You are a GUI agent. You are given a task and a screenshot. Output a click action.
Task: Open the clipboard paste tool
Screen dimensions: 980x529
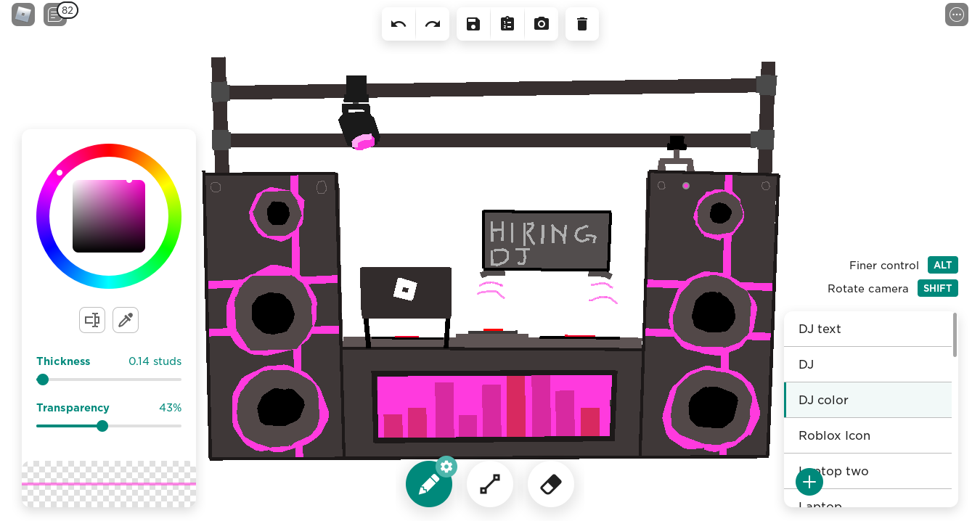pos(507,24)
